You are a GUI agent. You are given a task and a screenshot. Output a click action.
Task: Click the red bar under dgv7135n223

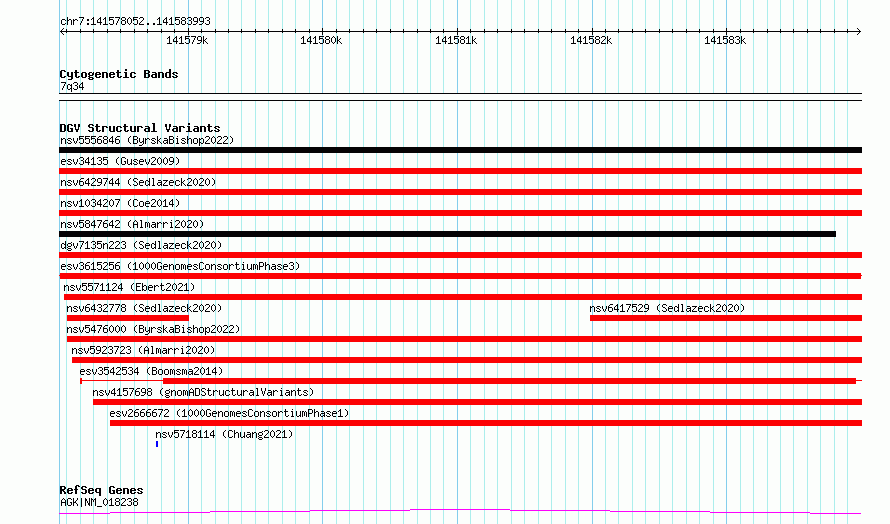click(460, 255)
